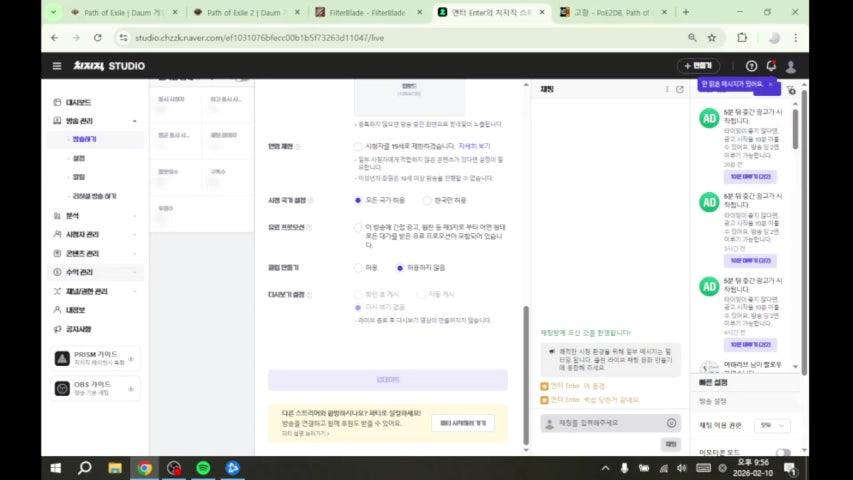Expand the 시청자 관리 sidebar section

pos(134,235)
